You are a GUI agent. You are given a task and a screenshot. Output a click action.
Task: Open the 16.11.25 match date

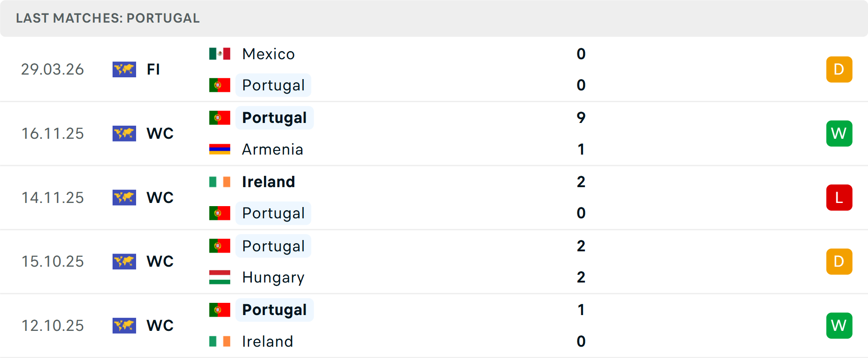tap(52, 133)
